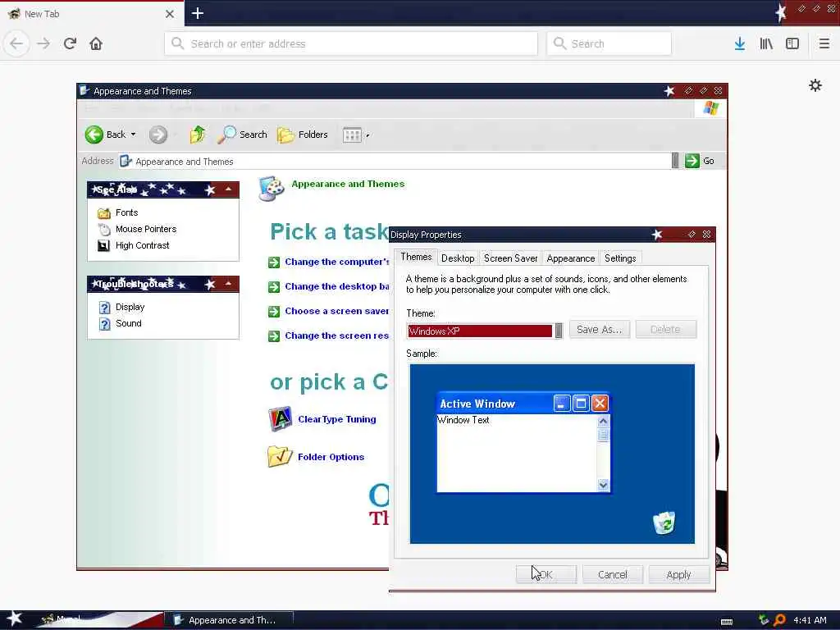Click the Save As... button

600,330
